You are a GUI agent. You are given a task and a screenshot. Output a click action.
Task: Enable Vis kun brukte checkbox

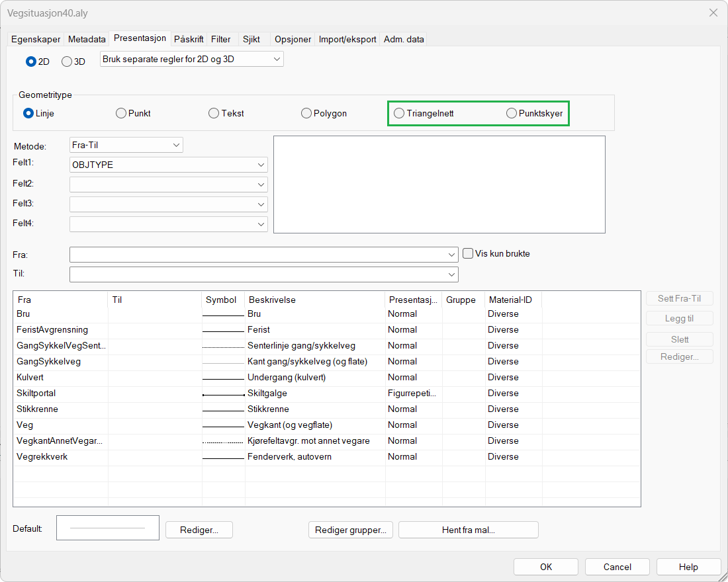(468, 253)
